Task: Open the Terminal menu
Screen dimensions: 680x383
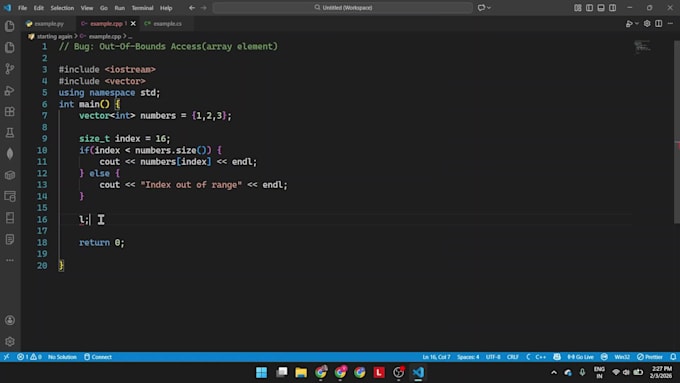Action: [142, 8]
